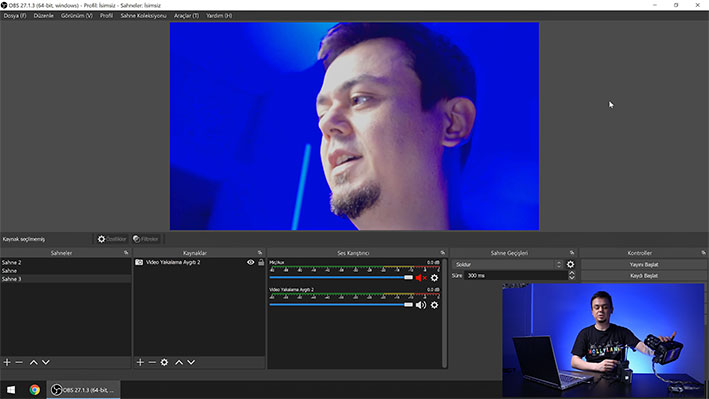The image size is (709, 399).
Task: Open the Windows Start menu
Action: pyautogui.click(x=11, y=390)
